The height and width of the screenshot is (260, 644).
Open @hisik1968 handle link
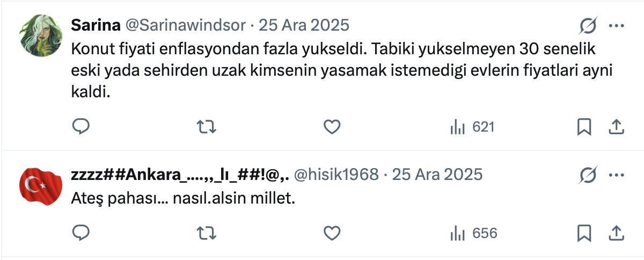[x=336, y=175]
